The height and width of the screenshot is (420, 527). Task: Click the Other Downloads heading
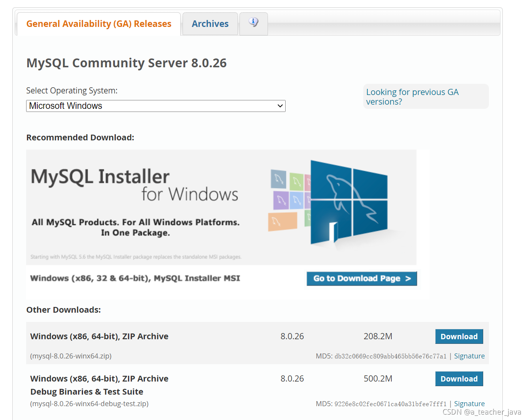(x=63, y=310)
